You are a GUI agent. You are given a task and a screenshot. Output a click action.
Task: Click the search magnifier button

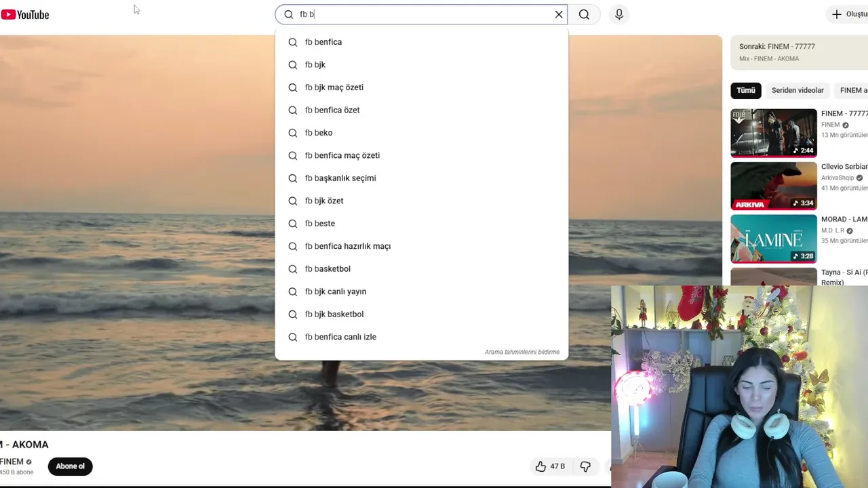coord(584,14)
